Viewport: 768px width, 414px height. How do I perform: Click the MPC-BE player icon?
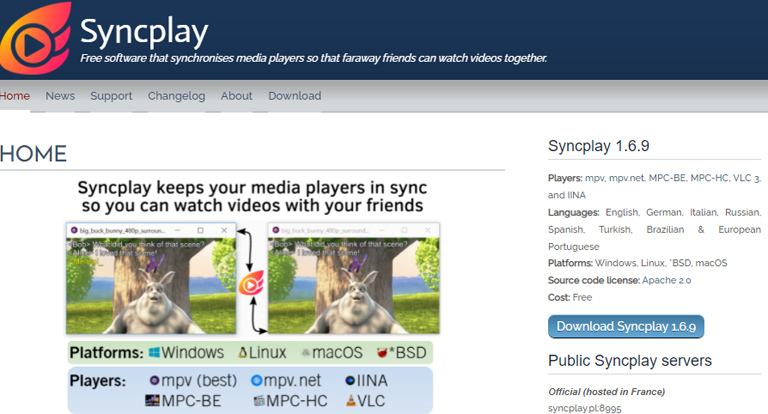coord(152,401)
